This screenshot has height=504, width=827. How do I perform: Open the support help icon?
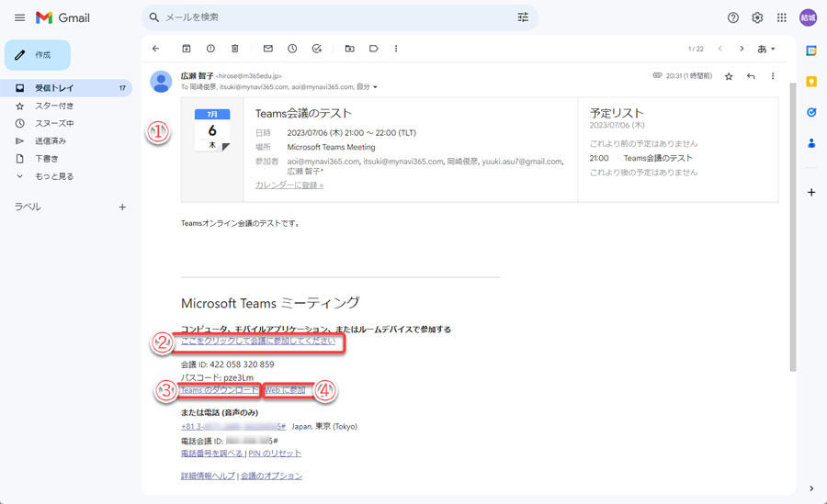733,17
